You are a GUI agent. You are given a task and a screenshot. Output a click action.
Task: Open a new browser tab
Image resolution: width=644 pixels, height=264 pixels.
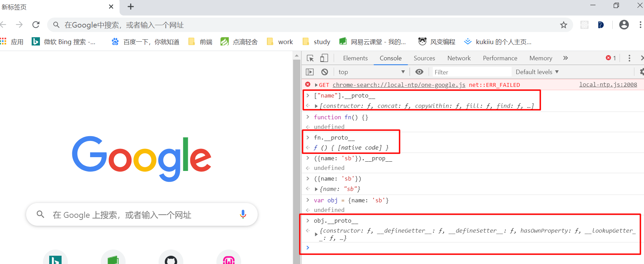tap(131, 7)
